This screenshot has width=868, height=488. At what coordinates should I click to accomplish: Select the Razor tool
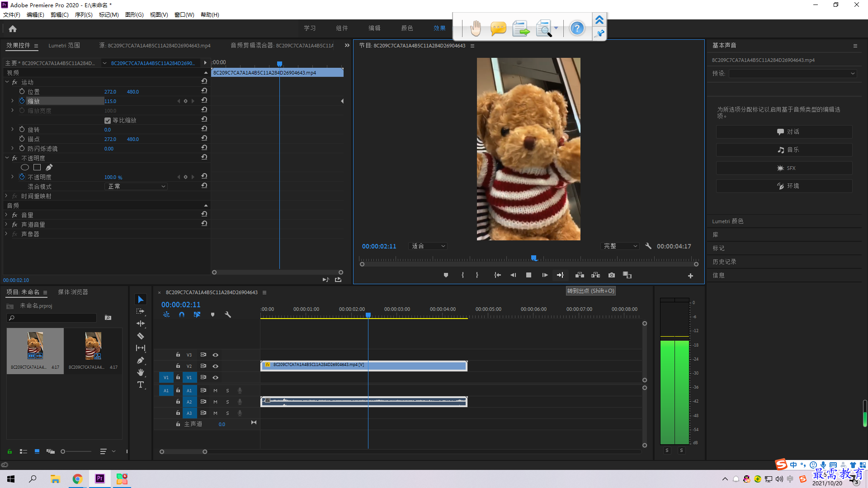[x=141, y=336]
